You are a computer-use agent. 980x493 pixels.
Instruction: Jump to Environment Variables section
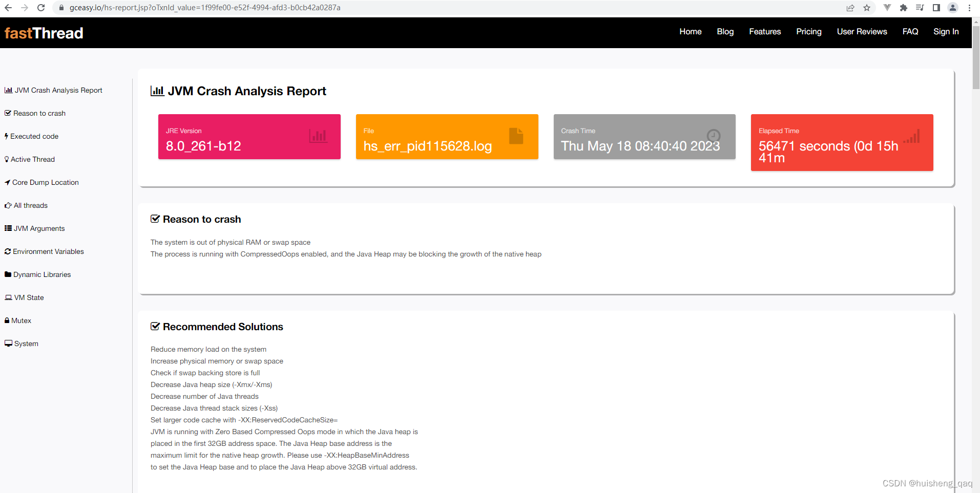tap(44, 251)
